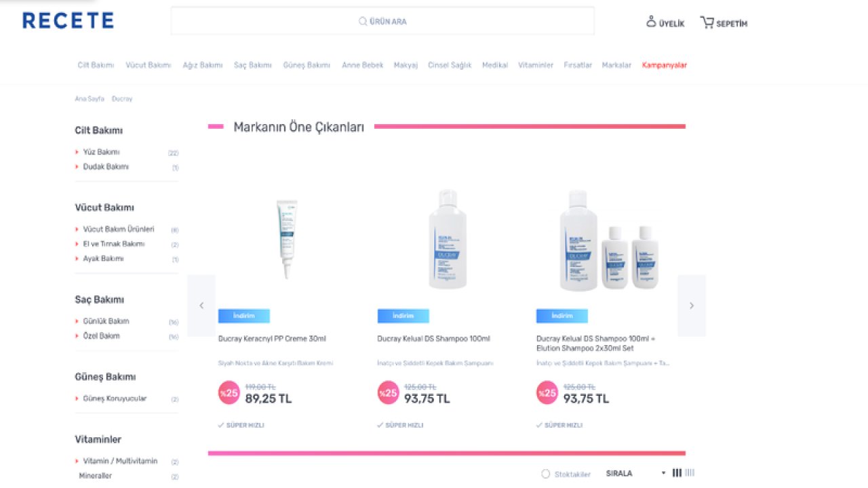The image size is (868, 488).
Task: Open Ducray Kelual DS Shampoo 100ml thumbnail
Action: [448, 239]
